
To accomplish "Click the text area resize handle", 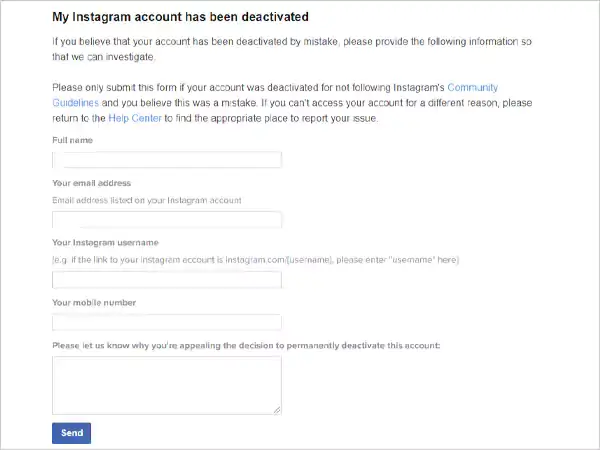I will [277, 410].
